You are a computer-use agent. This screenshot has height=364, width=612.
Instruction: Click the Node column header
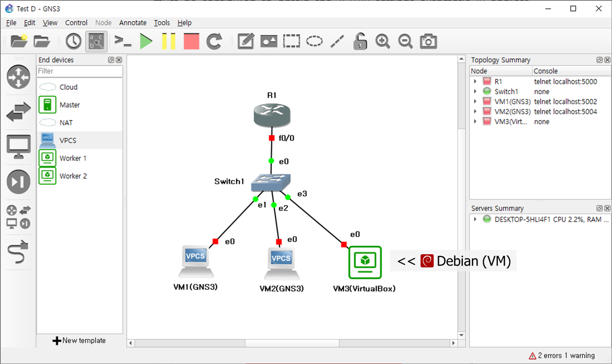pyautogui.click(x=501, y=71)
